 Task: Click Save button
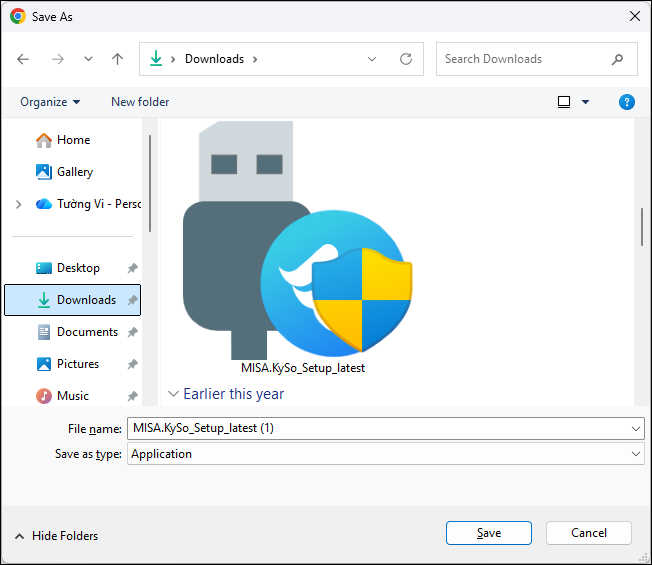tap(489, 533)
